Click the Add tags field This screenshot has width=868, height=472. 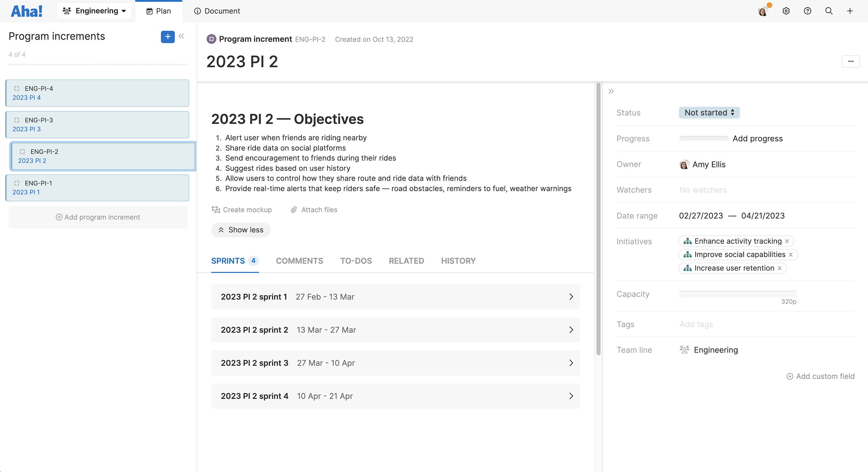[x=696, y=324]
